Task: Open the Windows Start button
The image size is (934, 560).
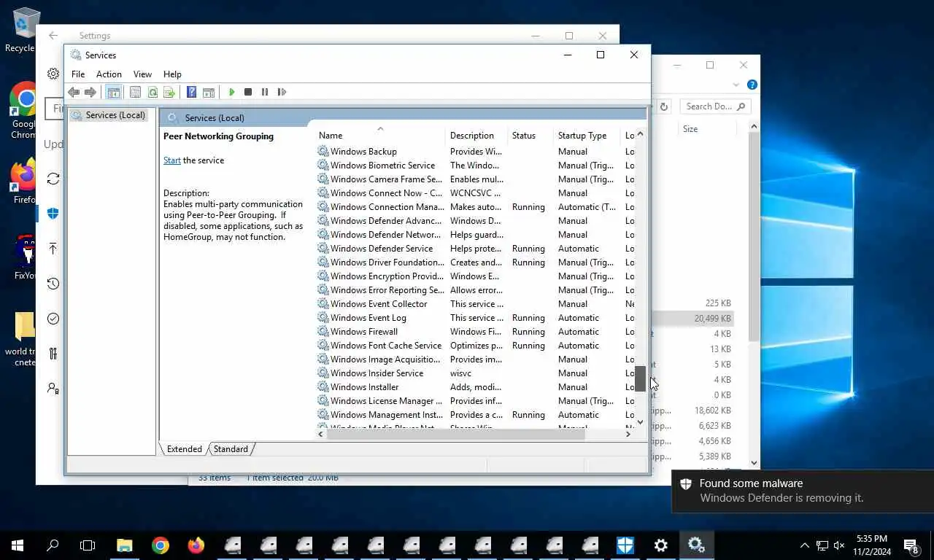Action: click(x=18, y=545)
